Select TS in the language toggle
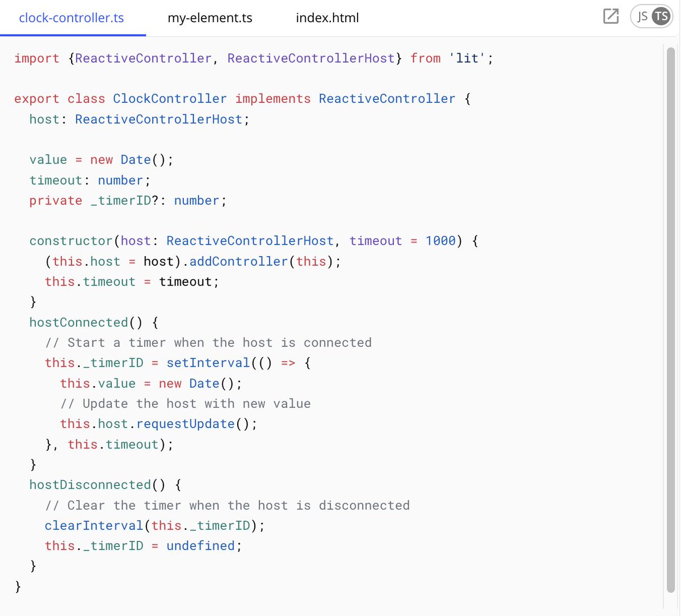This screenshot has width=681, height=616. [661, 16]
